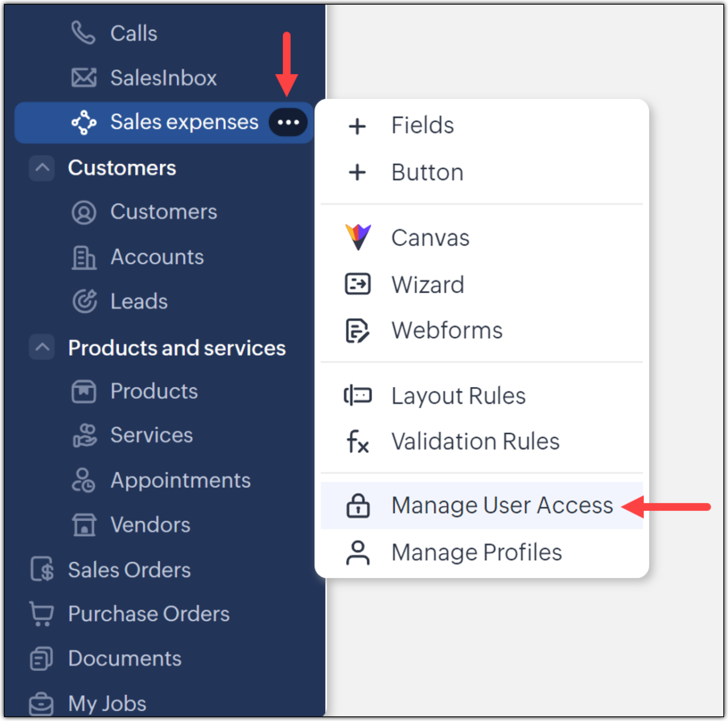The width and height of the screenshot is (728, 721).
Task: Add new Fields from popup menu
Action: point(422,126)
